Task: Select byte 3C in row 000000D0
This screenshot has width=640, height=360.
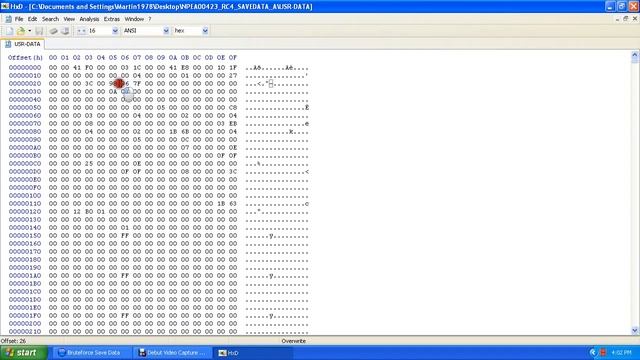Action: click(233, 171)
